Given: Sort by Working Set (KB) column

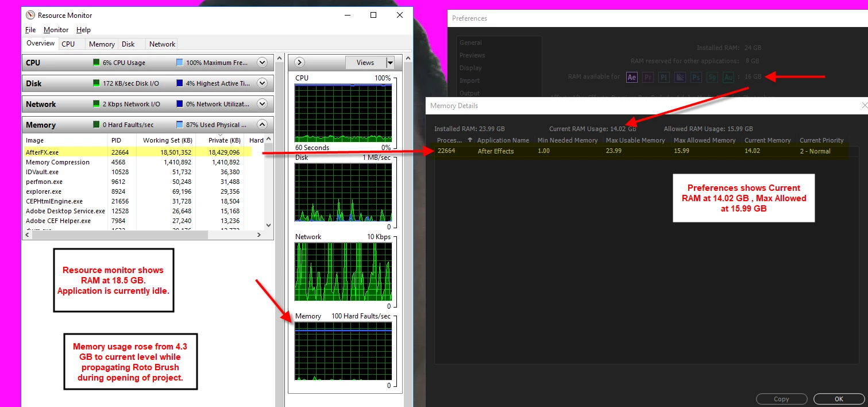Looking at the screenshot, I should 165,140.
